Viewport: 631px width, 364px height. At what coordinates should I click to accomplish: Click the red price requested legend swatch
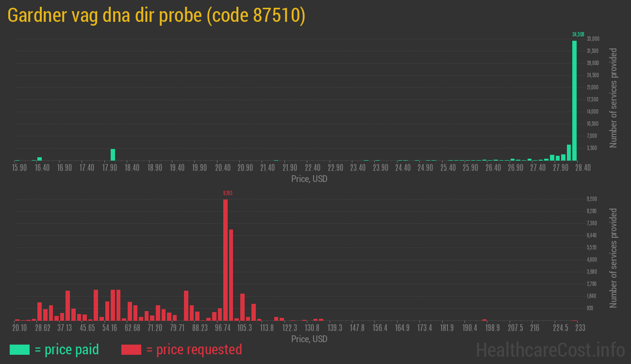point(131,349)
